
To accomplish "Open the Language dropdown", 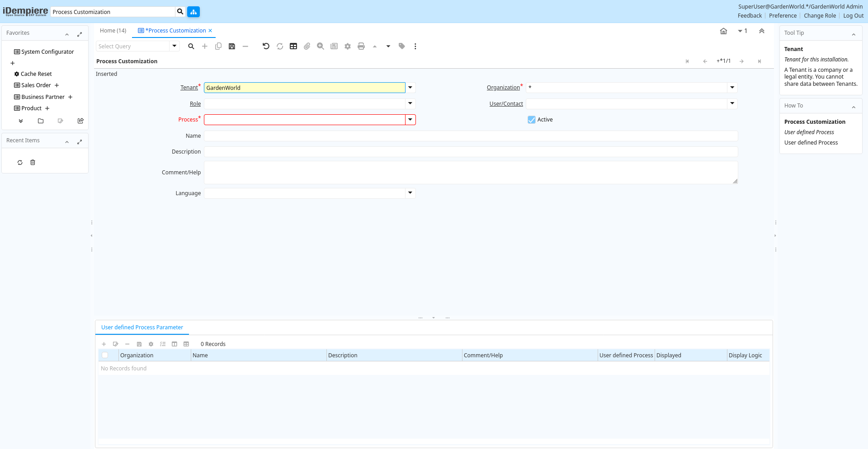I will tap(410, 193).
